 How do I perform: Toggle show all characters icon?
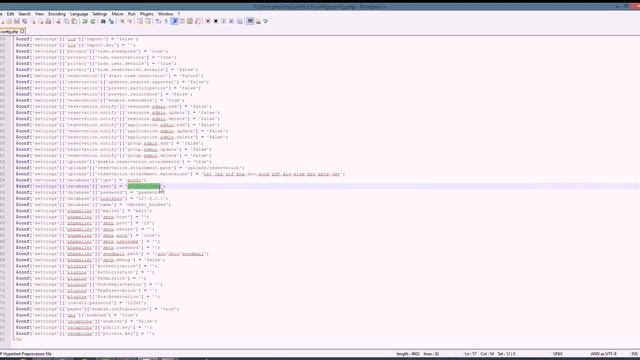coord(166,21)
